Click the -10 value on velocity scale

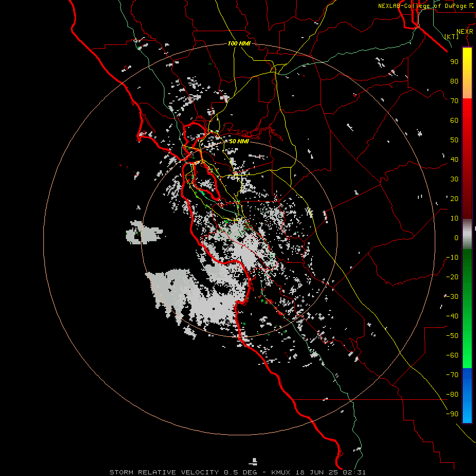click(452, 258)
